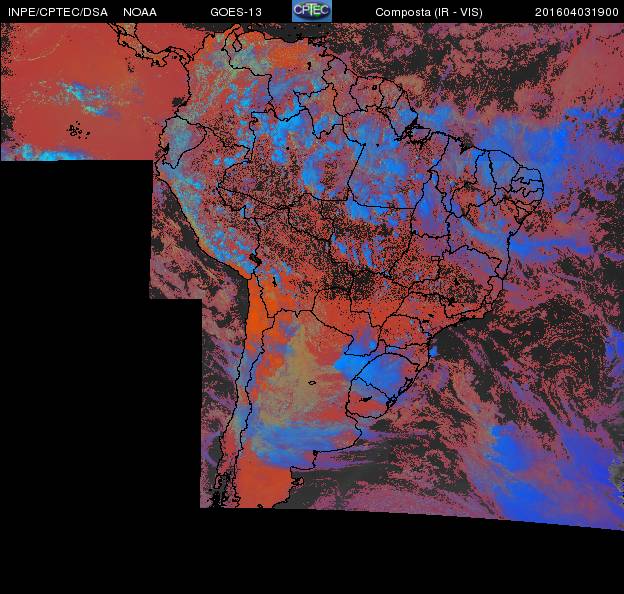Click the dark Lake Titicaca spot
Image resolution: width=624 pixels, height=594 pixels.
pos(257,263)
